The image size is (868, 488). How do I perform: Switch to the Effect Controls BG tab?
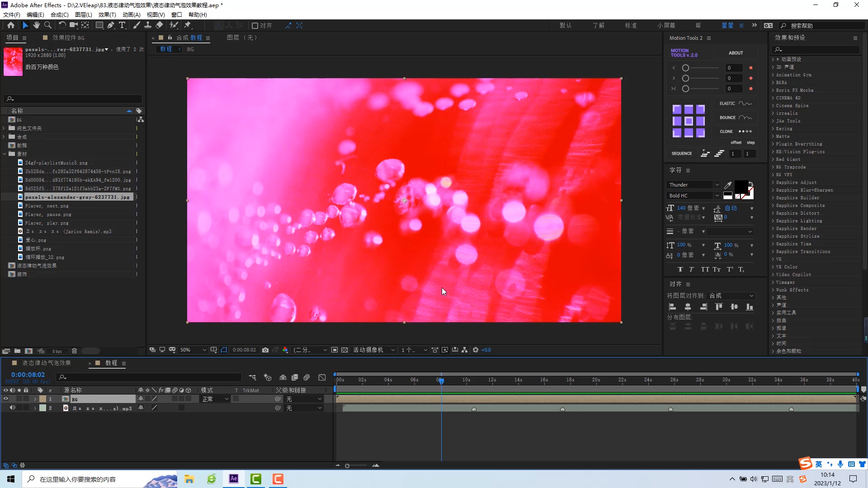[68, 38]
